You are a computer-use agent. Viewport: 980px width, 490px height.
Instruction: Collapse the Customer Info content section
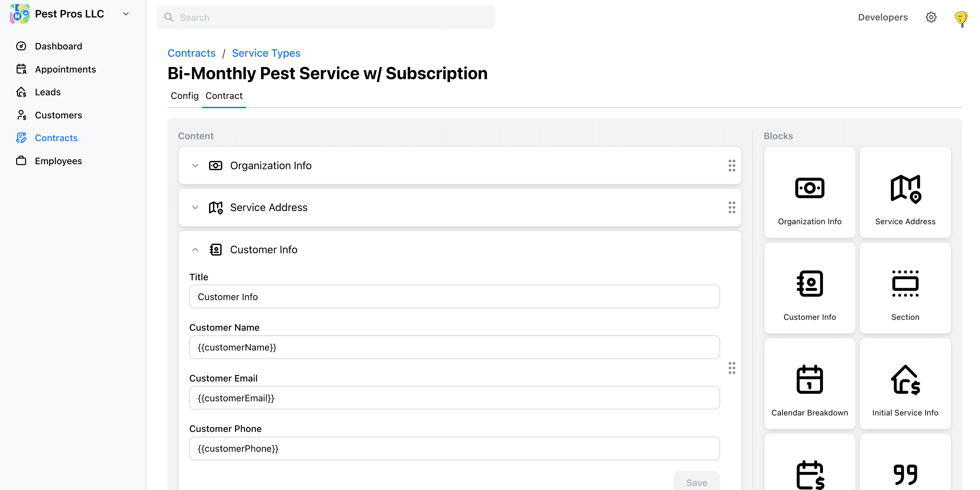click(195, 250)
